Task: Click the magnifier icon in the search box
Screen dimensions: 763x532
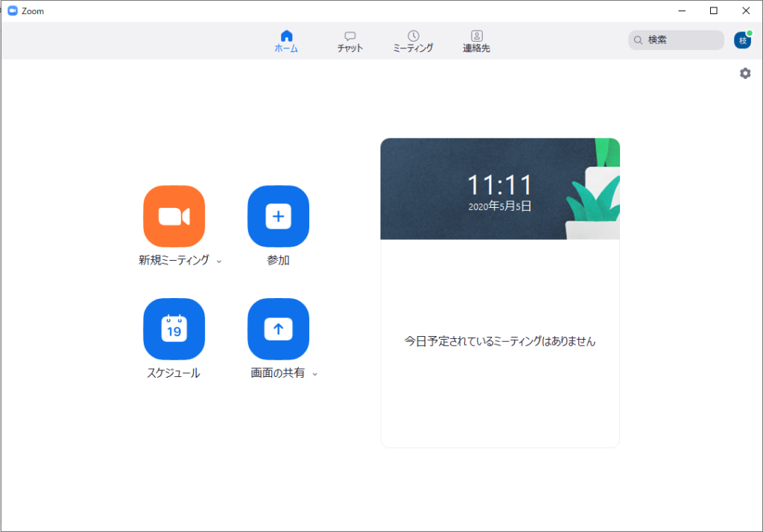Action: coord(638,40)
